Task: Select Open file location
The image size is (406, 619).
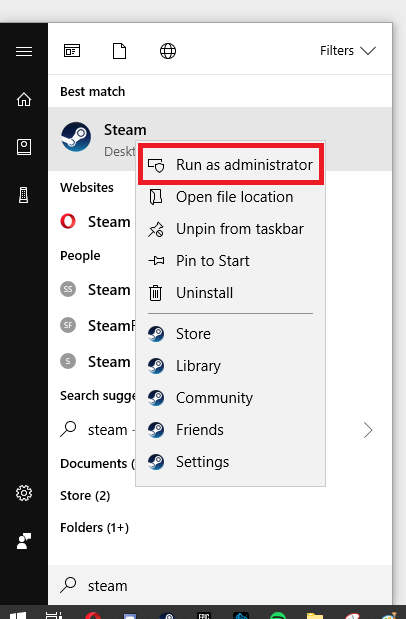Action: [x=231, y=197]
